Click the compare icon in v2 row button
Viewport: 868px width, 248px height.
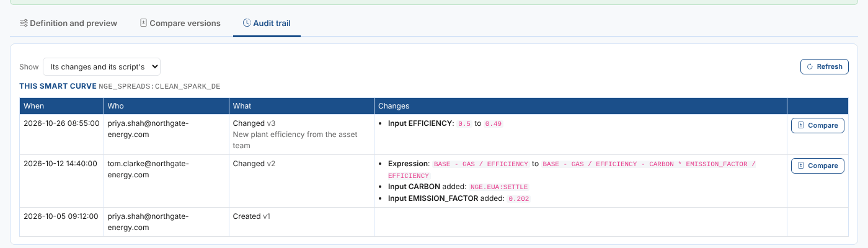pyautogui.click(x=801, y=166)
